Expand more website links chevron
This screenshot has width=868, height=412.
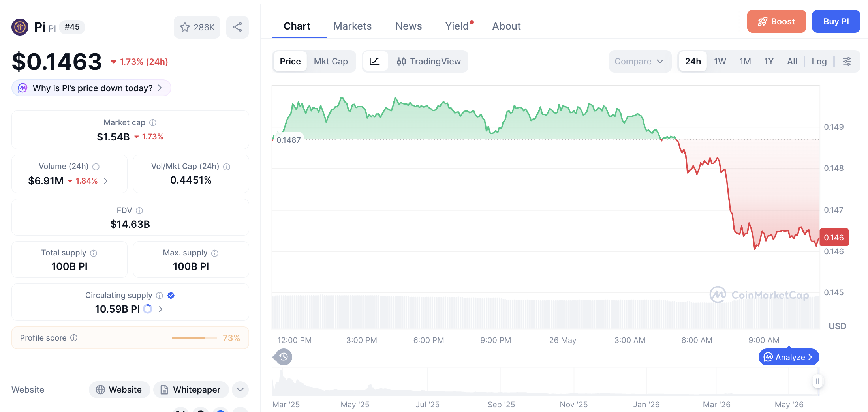pyautogui.click(x=240, y=390)
